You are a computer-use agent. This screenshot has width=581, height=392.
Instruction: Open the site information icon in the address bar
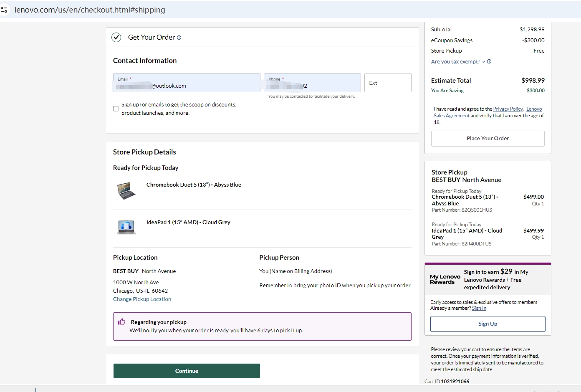4,10
